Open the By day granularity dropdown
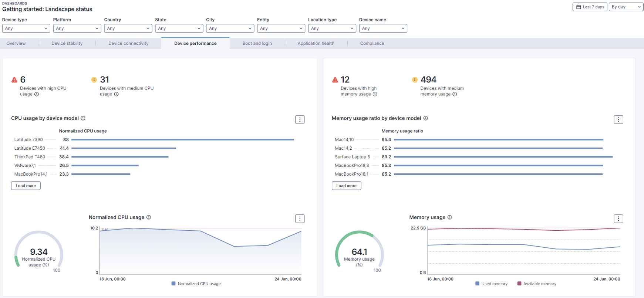The image size is (644, 298). coord(626,7)
